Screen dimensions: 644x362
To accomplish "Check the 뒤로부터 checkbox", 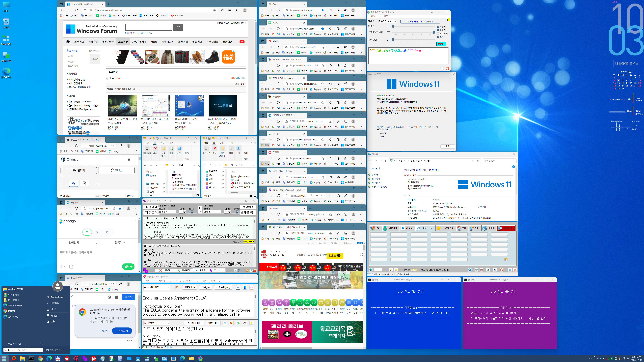I will [438, 34].
